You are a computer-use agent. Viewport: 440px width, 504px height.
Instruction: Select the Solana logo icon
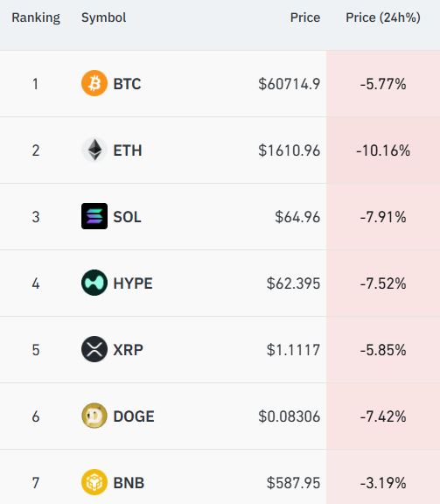(x=94, y=216)
